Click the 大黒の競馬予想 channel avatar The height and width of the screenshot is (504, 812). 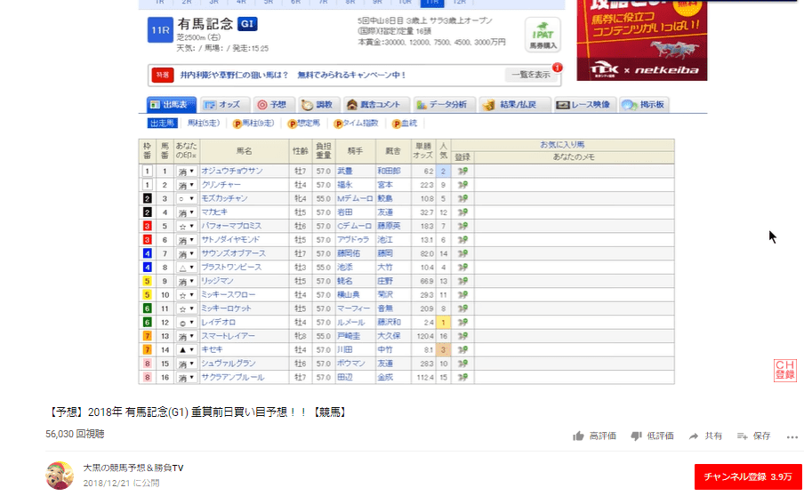(x=60, y=476)
